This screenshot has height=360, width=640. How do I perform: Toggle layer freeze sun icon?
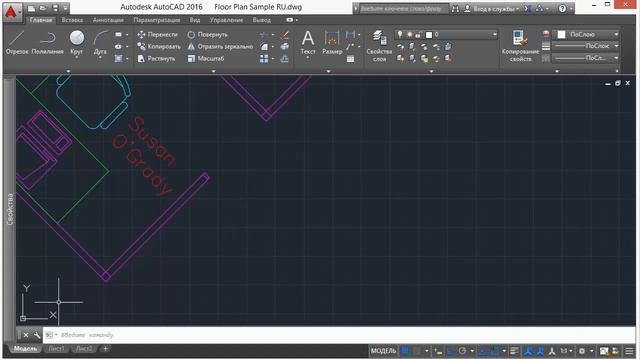[409, 35]
